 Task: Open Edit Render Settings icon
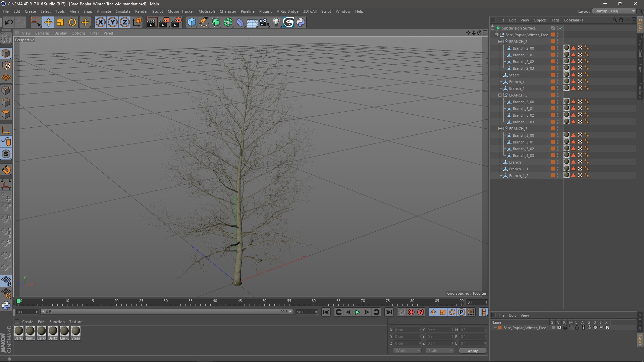(x=176, y=22)
